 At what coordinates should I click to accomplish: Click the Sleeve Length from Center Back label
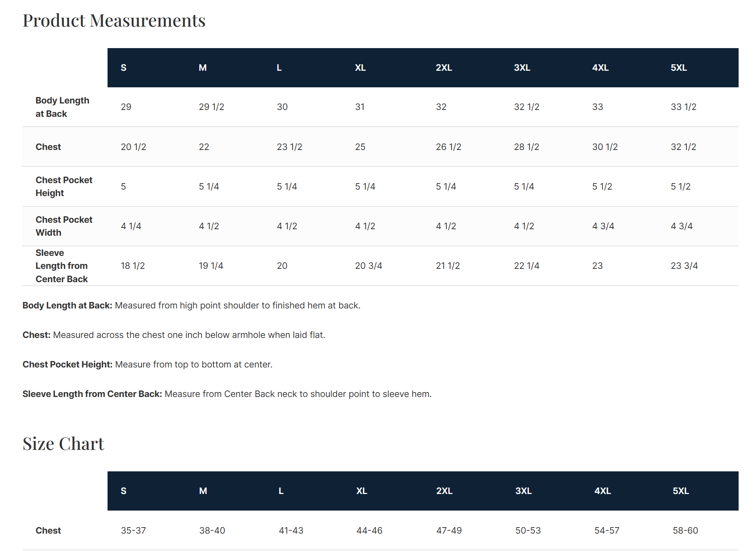[61, 266]
